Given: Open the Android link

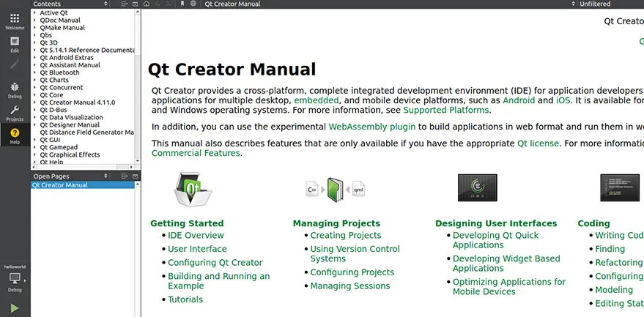Looking at the screenshot, I should point(519,100).
